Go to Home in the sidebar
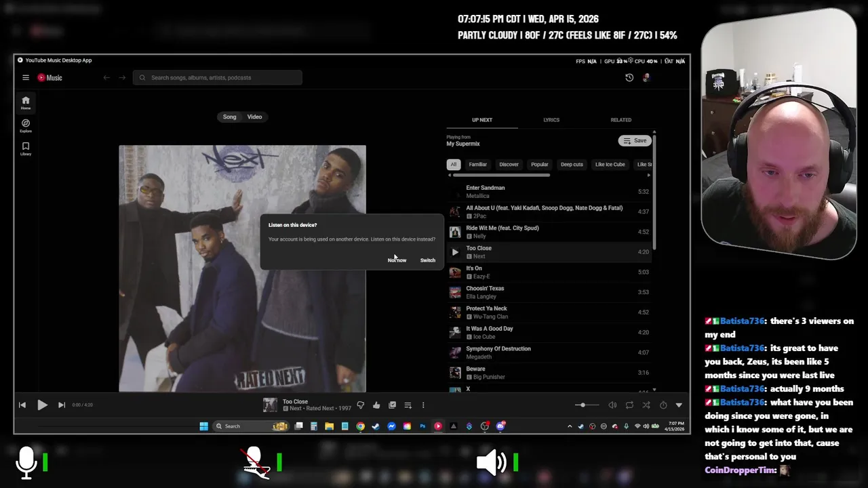868x488 pixels. tap(26, 103)
